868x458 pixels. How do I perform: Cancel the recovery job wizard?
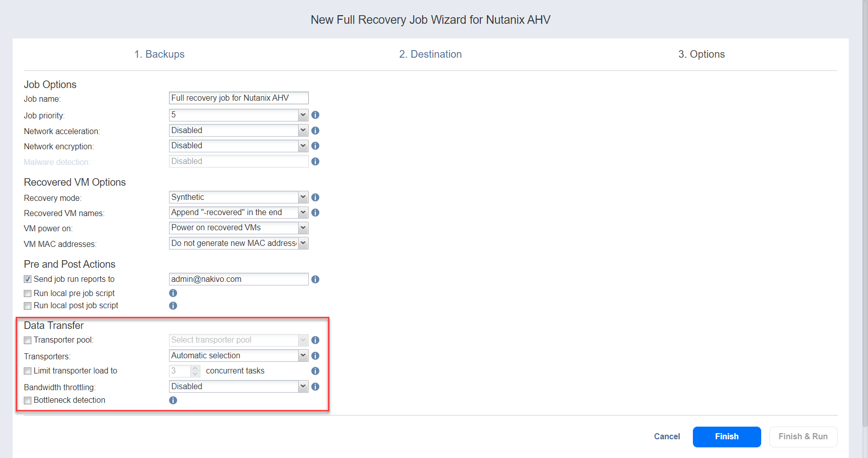click(x=667, y=436)
